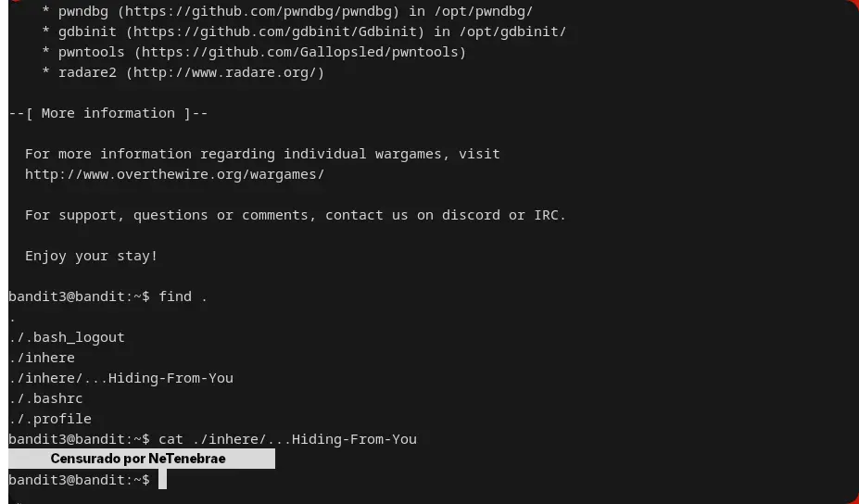Click the 'Censurado por NeTenebrae' bar
859x504 pixels.
tap(141, 459)
